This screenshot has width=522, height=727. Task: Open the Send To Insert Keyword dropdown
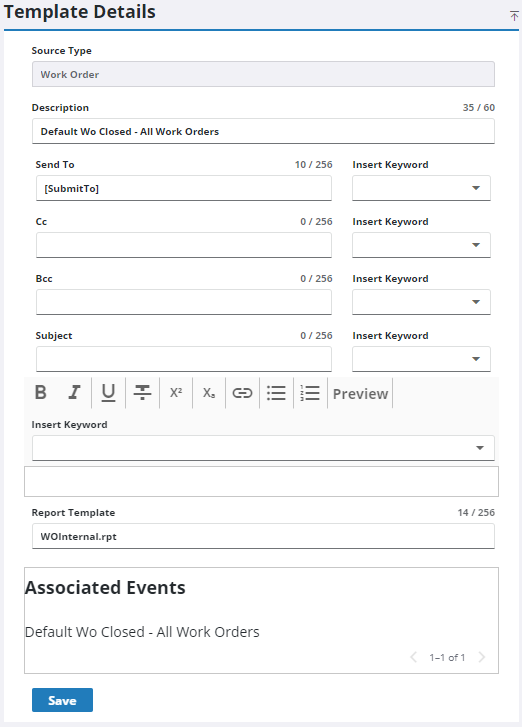(x=421, y=188)
